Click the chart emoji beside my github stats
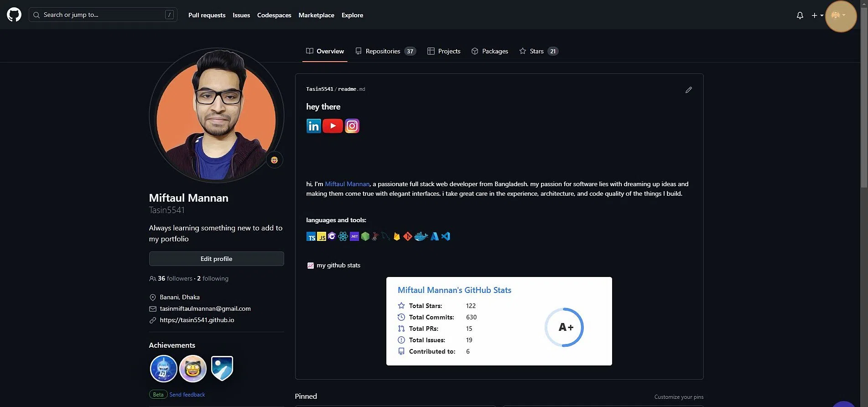The height and width of the screenshot is (407, 868). click(x=311, y=266)
